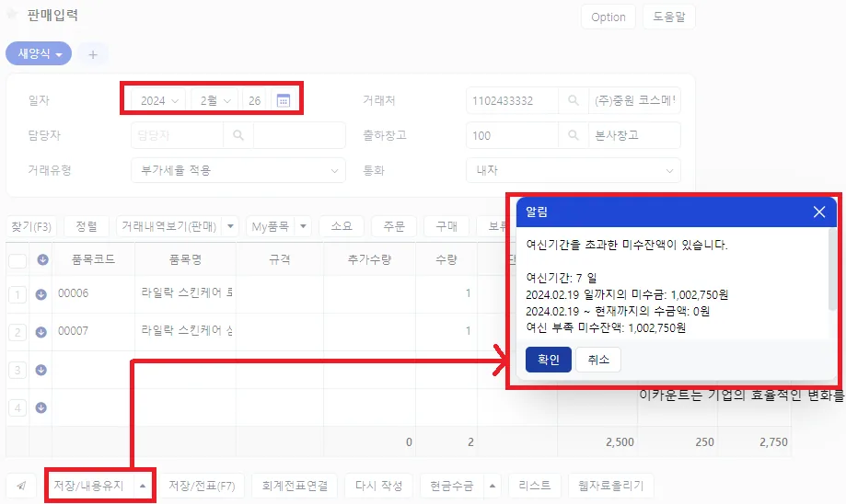Click the 출하창고 search magnifier icon
This screenshot has height=504, width=846.
pos(573,135)
